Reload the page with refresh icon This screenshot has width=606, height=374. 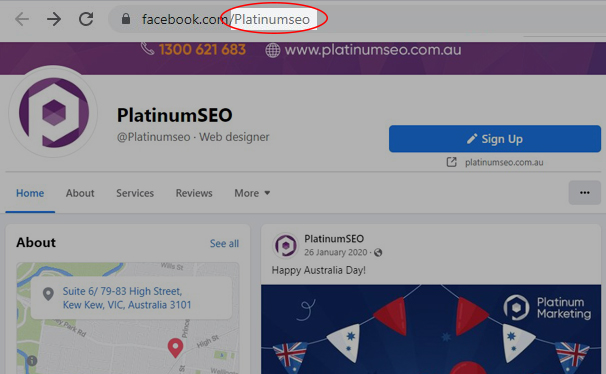pos(86,19)
